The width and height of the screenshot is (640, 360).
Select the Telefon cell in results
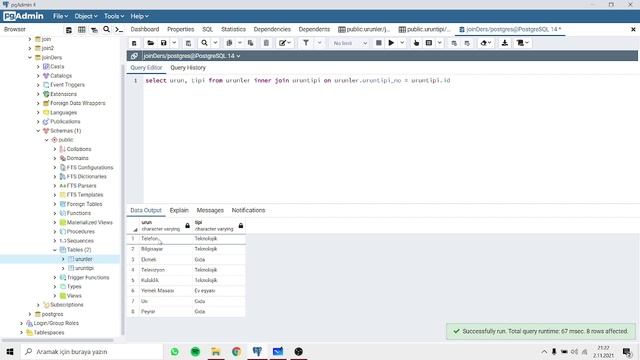point(166,238)
